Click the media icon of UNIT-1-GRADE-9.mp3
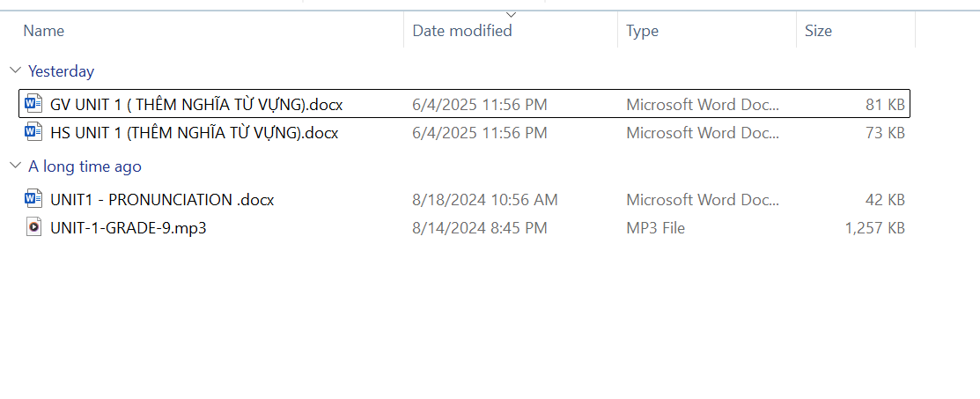 point(33,227)
